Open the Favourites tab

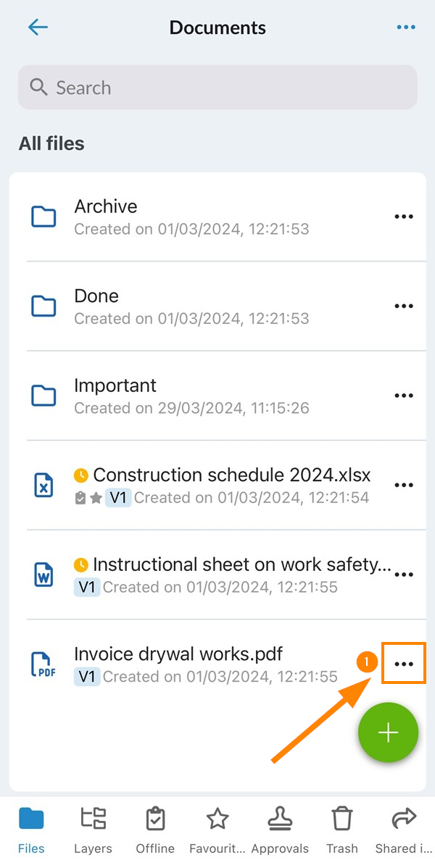pyautogui.click(x=217, y=830)
